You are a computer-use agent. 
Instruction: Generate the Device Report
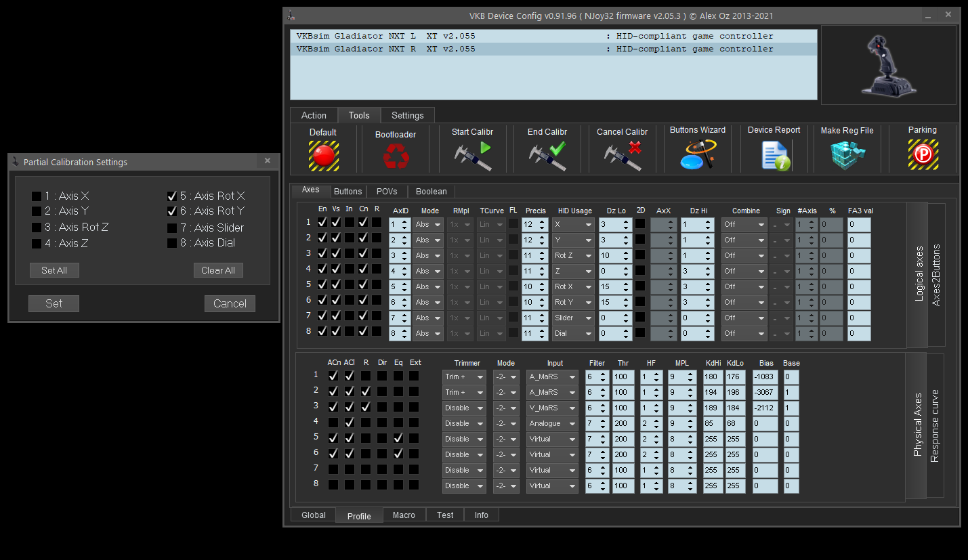pyautogui.click(x=774, y=155)
